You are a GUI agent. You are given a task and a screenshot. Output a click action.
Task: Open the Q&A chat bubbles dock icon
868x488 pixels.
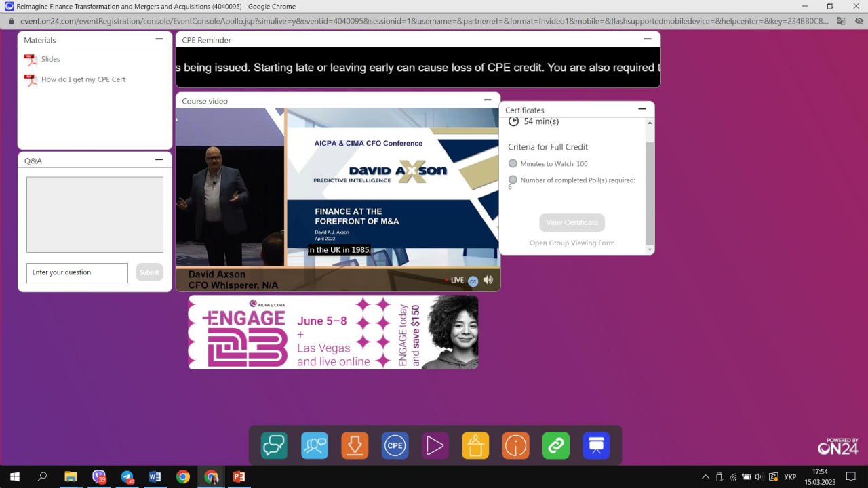point(274,445)
